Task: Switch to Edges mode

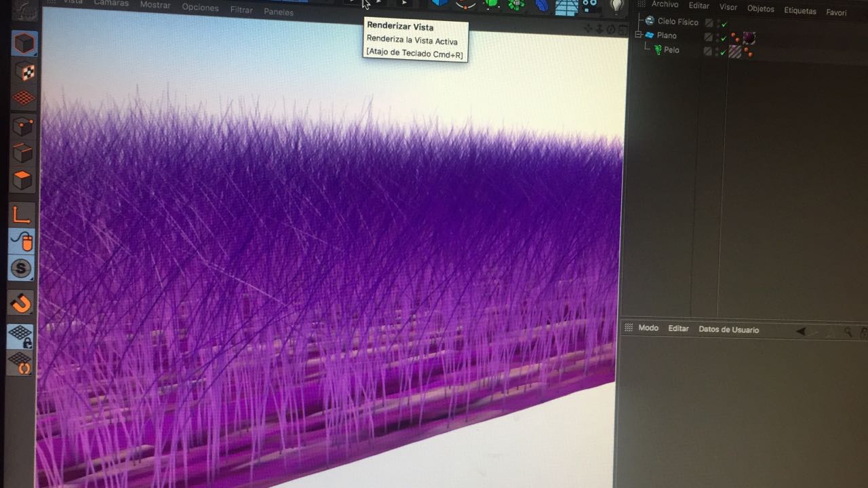Action: coord(23,153)
